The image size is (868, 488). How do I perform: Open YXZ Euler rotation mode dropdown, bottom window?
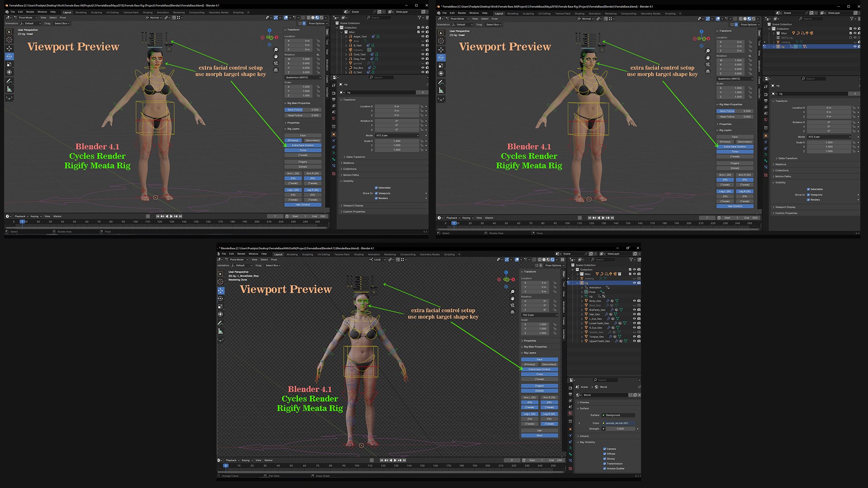point(539,315)
